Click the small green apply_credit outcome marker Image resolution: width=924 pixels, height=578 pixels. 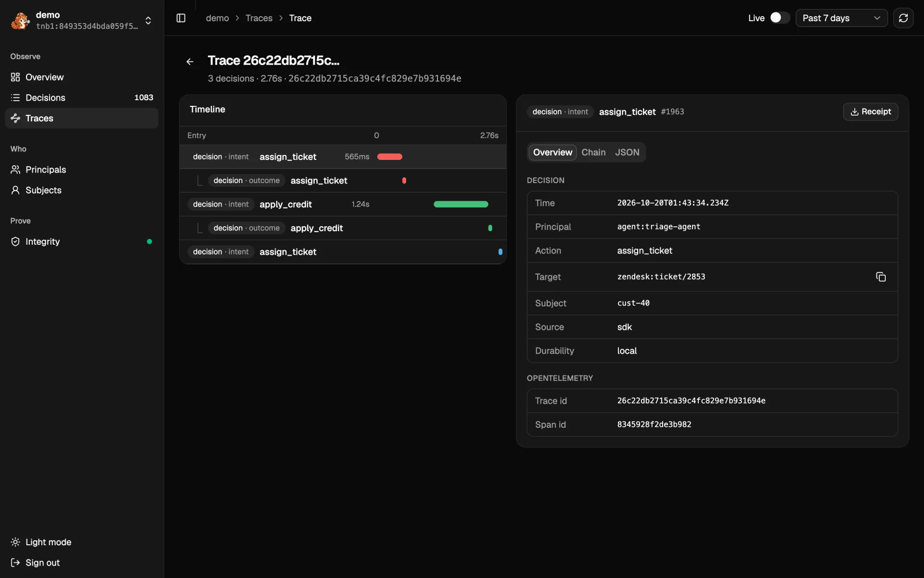(x=490, y=228)
